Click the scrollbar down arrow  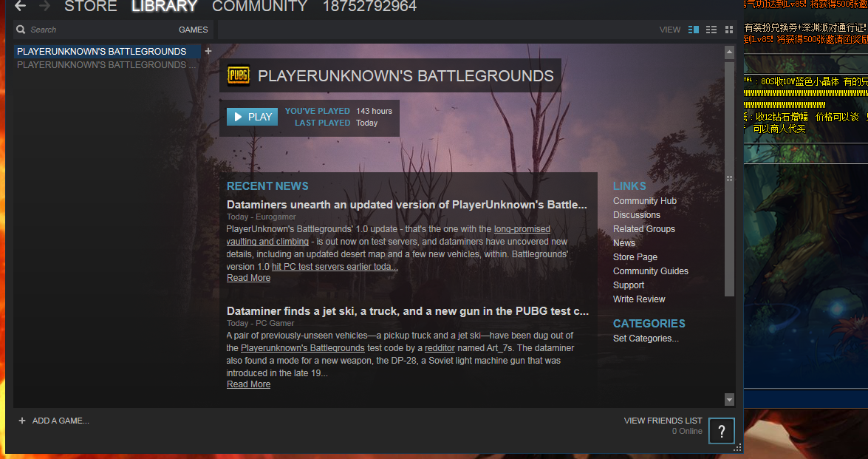point(729,399)
